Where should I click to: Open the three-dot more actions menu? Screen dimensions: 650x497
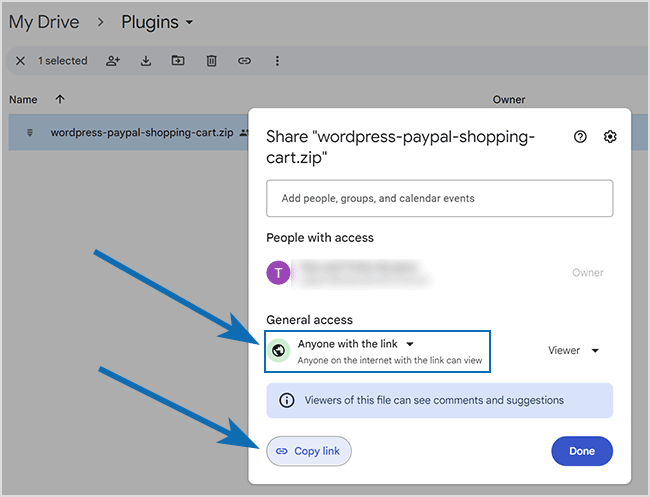(x=277, y=61)
